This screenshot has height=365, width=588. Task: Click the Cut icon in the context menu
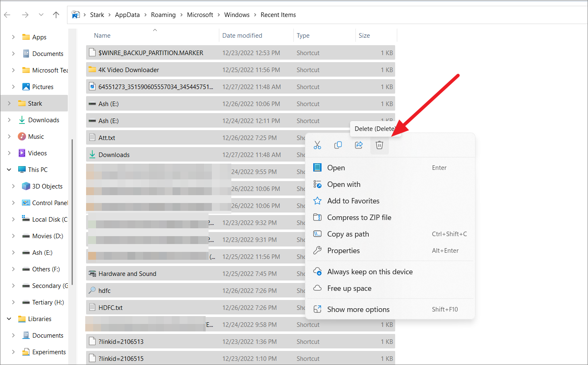[317, 145]
